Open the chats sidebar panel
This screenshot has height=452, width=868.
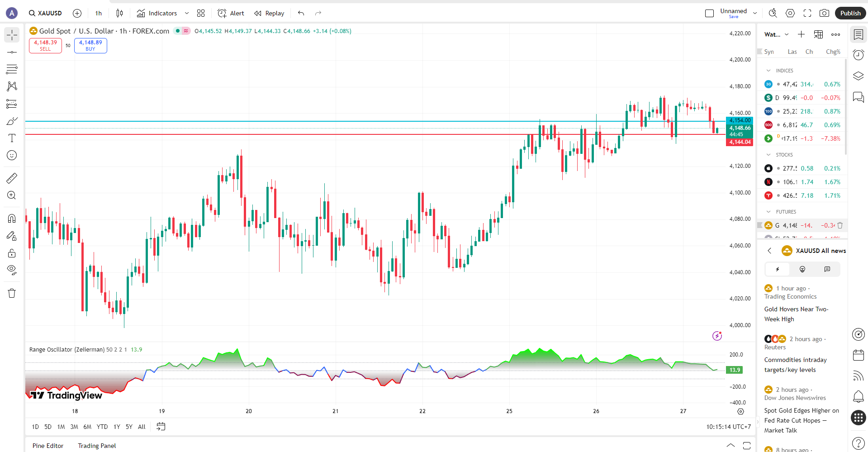click(859, 97)
